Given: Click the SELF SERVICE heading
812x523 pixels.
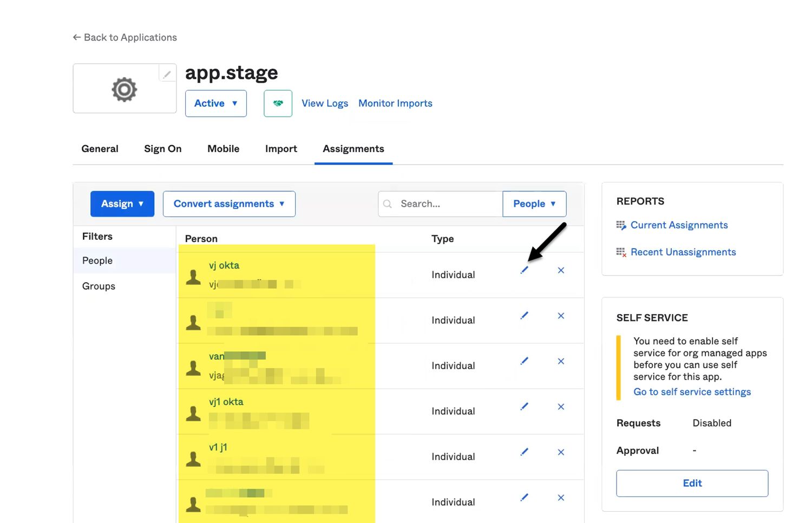Looking at the screenshot, I should coord(652,318).
